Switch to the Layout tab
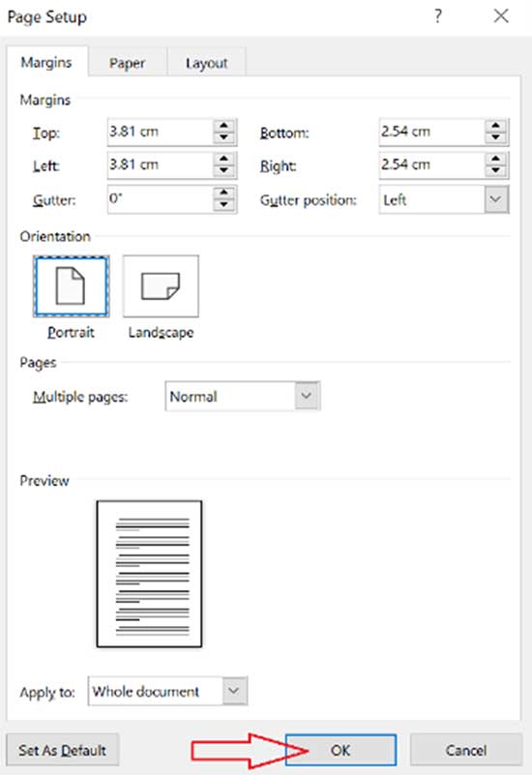532x775 pixels. (x=206, y=63)
